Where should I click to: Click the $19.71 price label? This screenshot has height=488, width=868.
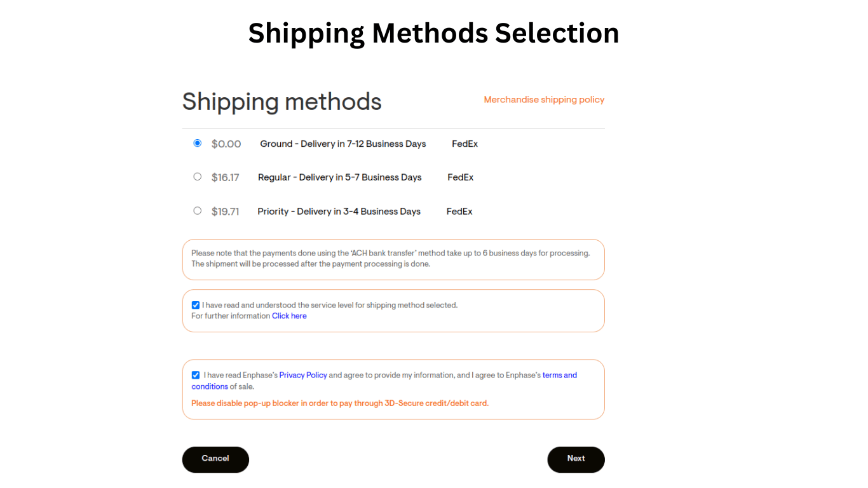coord(226,212)
